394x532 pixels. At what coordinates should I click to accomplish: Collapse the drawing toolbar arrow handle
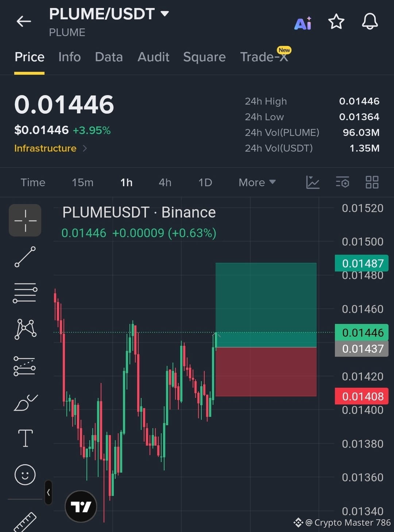click(48, 492)
